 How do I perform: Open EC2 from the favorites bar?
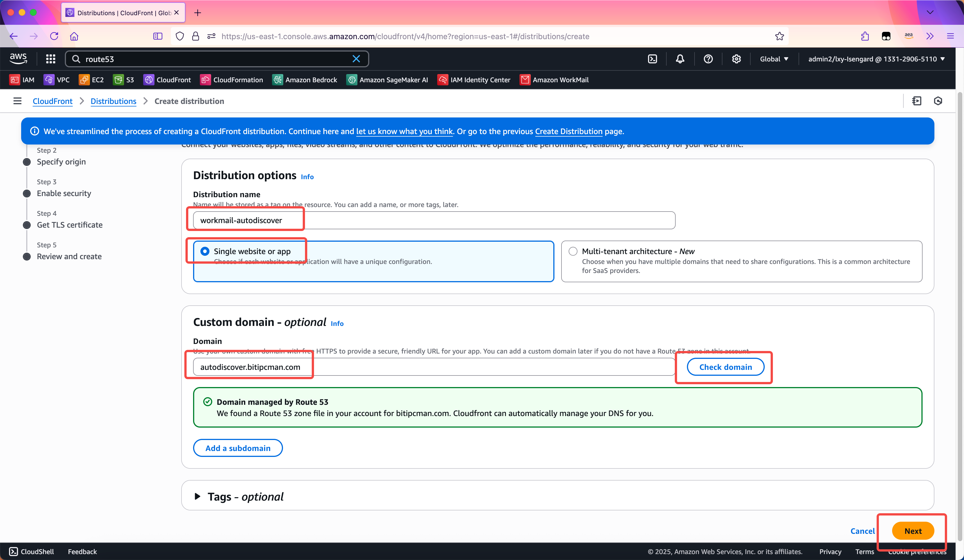(x=91, y=80)
